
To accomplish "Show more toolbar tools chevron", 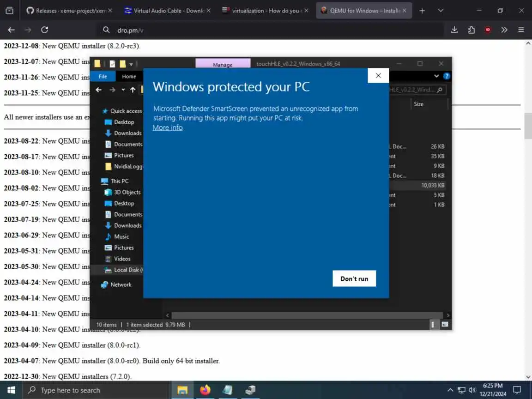I will (504, 30).
